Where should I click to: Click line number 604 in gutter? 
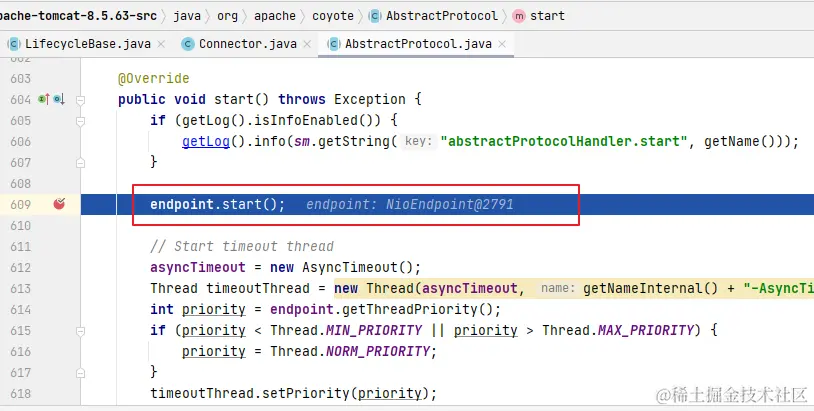pos(21,100)
